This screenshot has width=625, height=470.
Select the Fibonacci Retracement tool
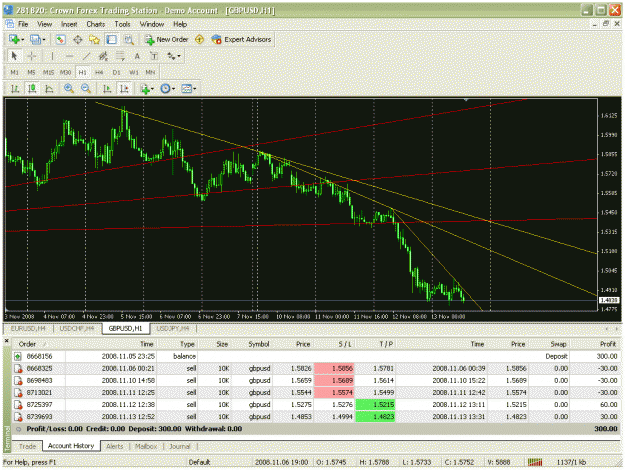pos(120,56)
